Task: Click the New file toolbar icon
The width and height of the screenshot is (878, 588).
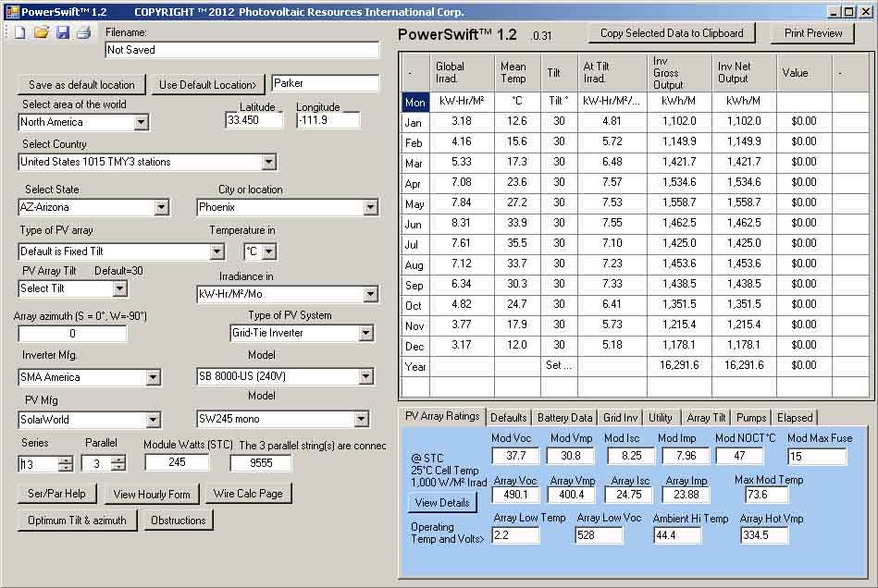Action: click(19, 32)
